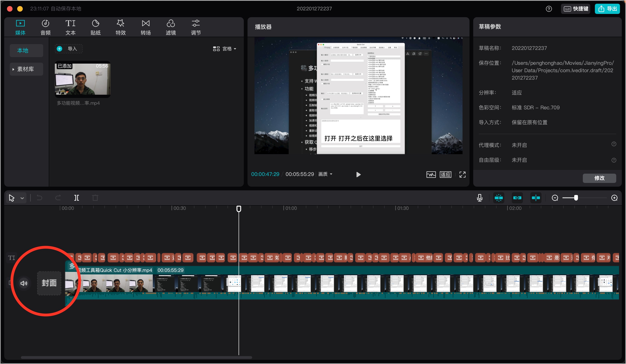Open the Filters (滤镜) panel
This screenshot has width=626, height=364.
pos(171,27)
